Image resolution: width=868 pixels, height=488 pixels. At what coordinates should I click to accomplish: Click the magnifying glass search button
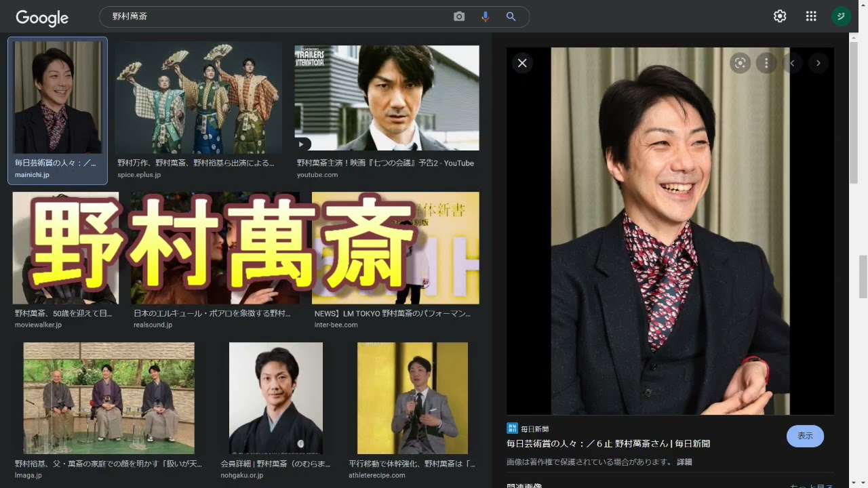(511, 17)
